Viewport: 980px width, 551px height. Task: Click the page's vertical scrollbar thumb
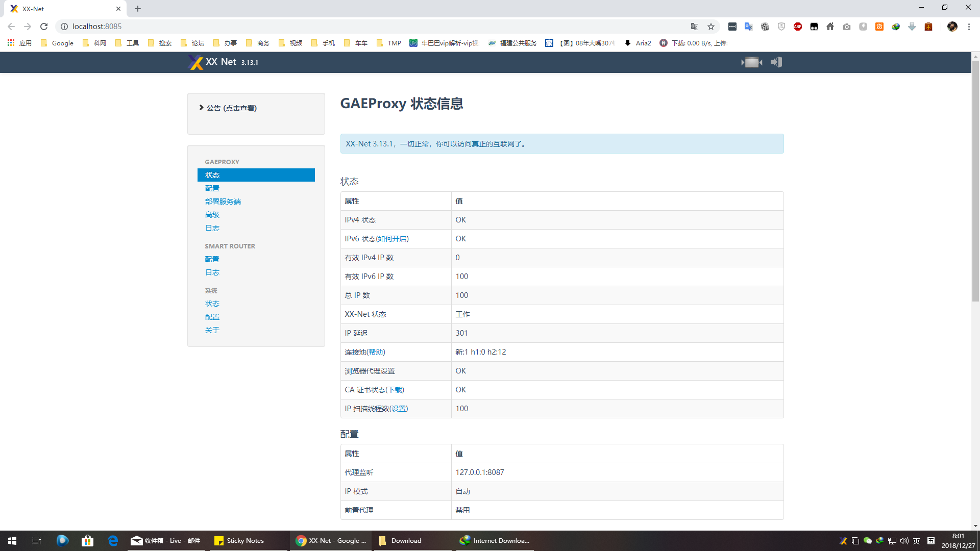click(975, 181)
